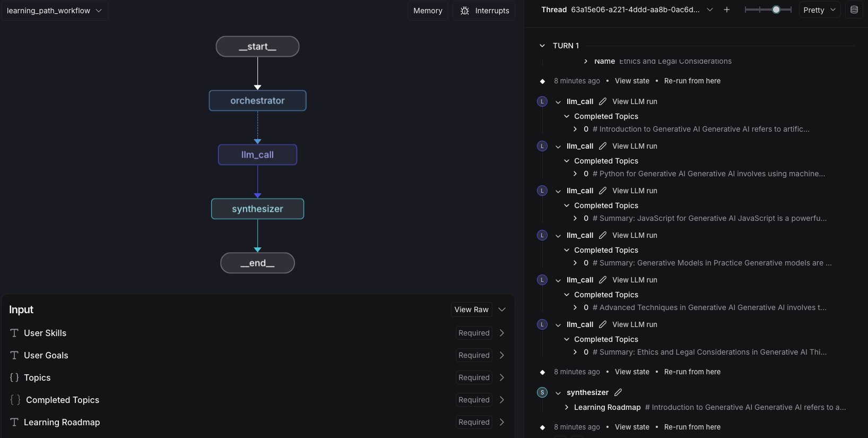Image resolution: width=868 pixels, height=438 pixels.
Task: Click the teal S badge next to synthesizer
Action: coord(542,392)
